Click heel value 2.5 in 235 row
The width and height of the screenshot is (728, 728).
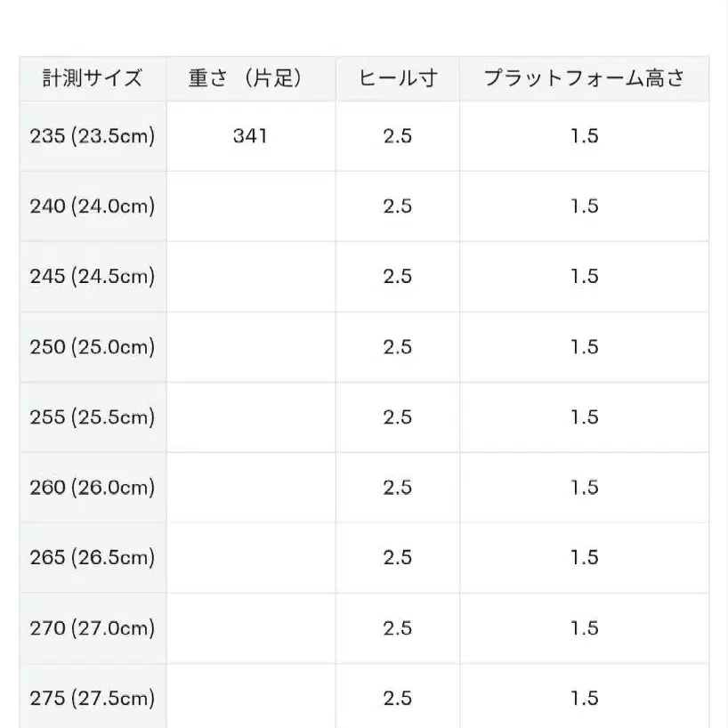pyautogui.click(x=397, y=135)
